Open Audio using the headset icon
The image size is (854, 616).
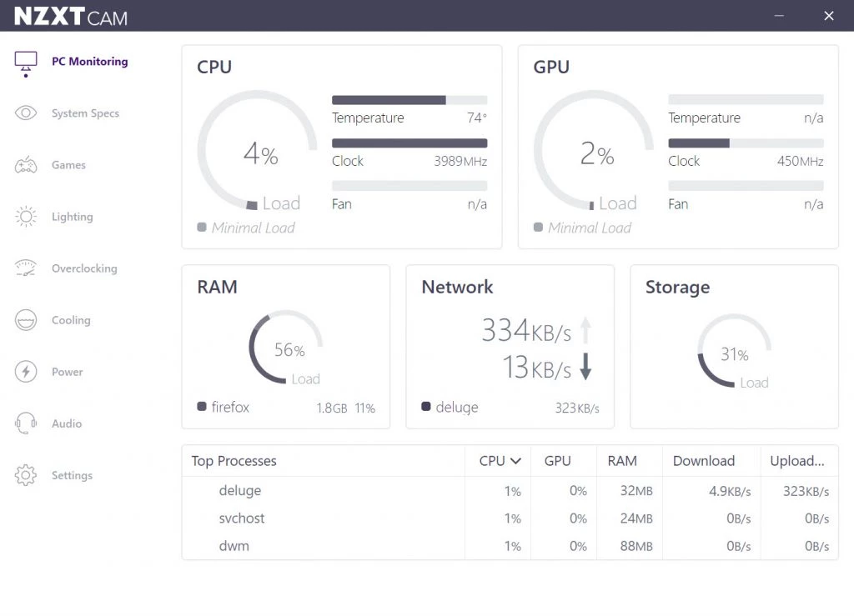coord(26,423)
